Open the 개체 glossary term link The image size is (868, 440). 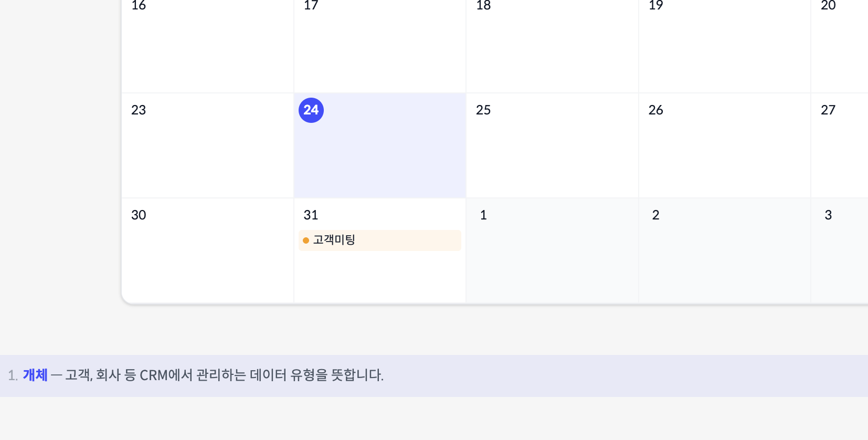(x=35, y=375)
